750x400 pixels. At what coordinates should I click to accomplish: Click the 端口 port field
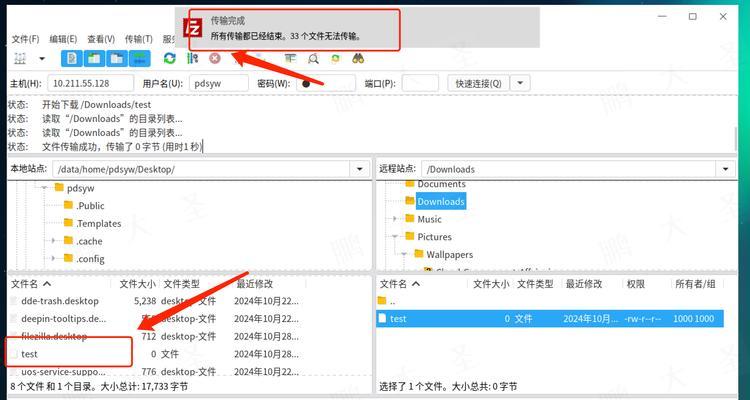point(420,83)
